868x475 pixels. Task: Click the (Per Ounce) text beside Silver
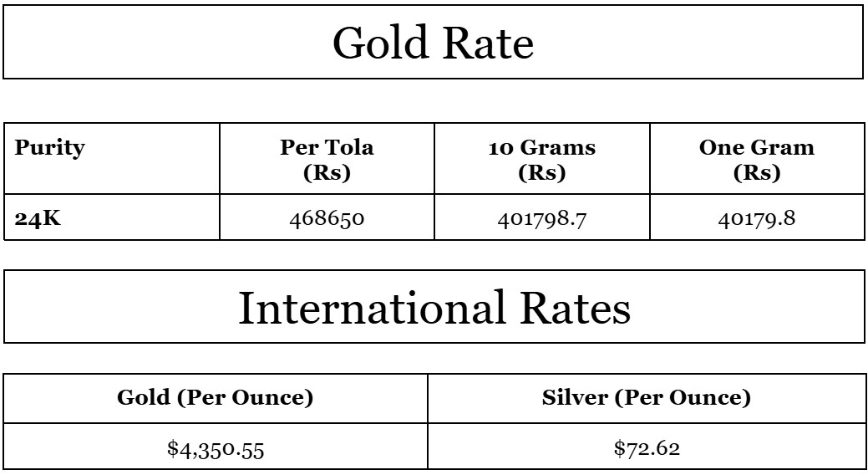tap(683, 399)
